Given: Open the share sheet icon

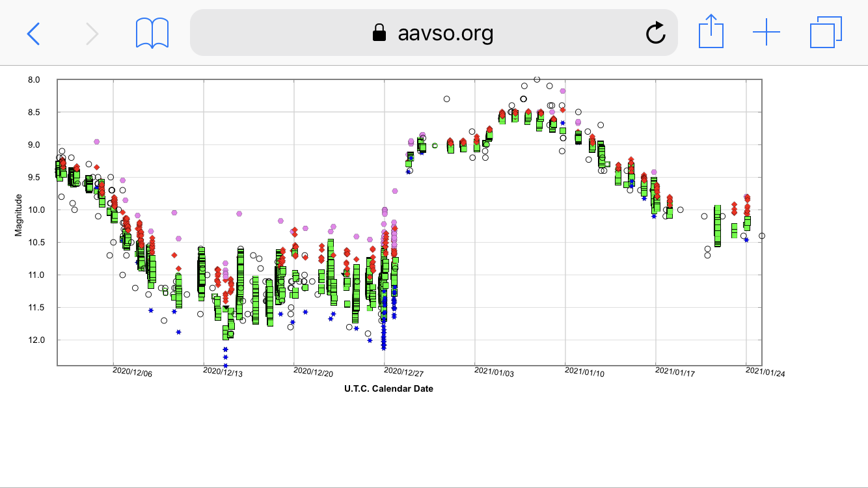Looking at the screenshot, I should coord(711,32).
